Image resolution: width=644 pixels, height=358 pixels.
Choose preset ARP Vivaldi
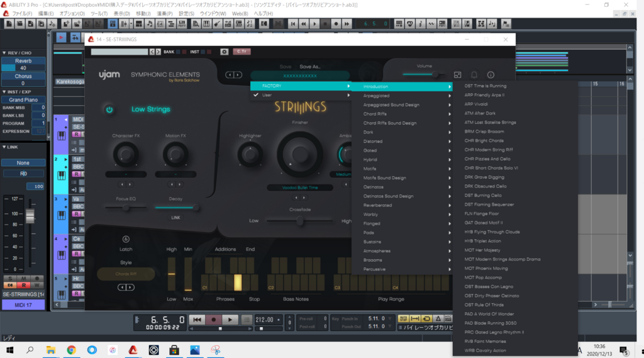[475, 104]
